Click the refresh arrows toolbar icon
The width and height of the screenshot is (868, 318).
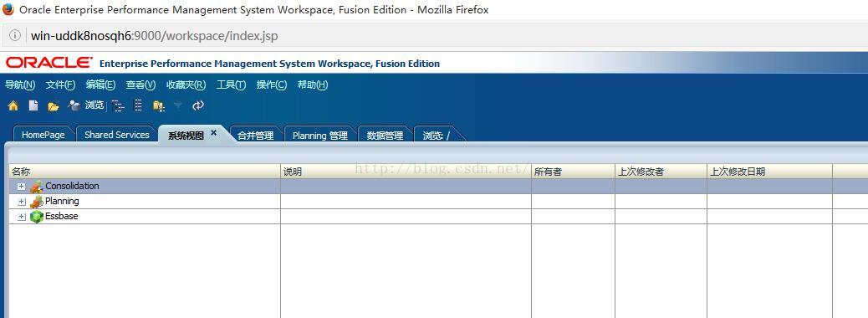[x=198, y=105]
